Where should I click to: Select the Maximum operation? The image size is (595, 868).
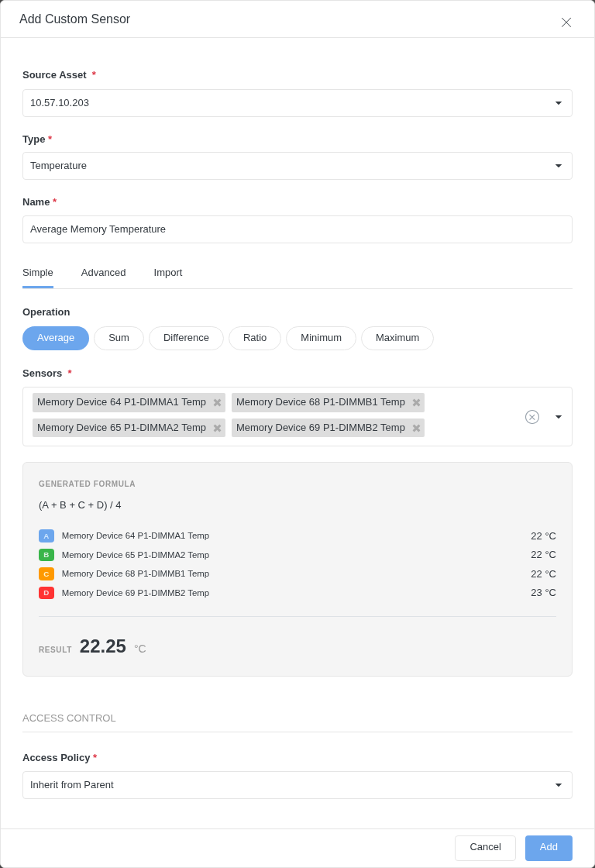click(397, 338)
